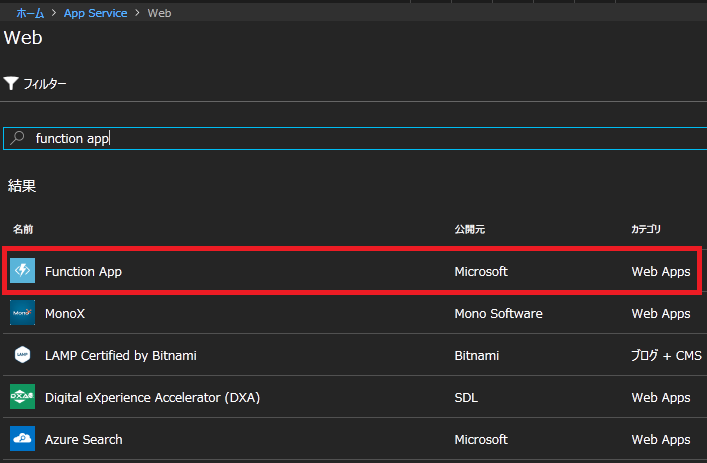Click ブログ + CMS category cell
707x463 pixels.
coord(666,356)
